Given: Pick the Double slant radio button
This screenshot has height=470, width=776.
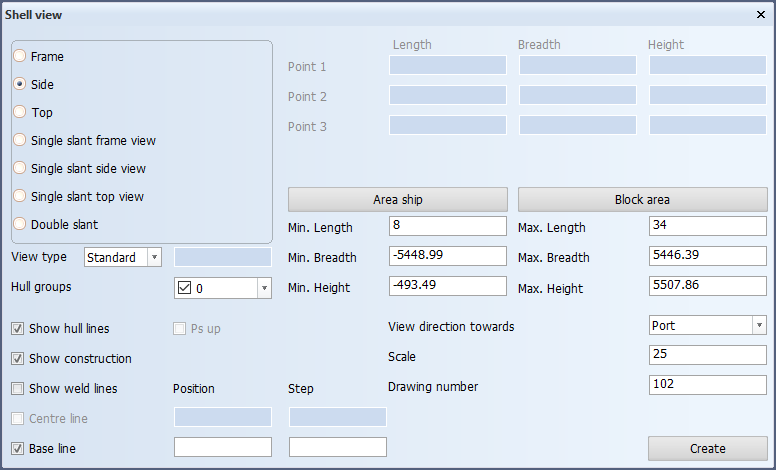Looking at the screenshot, I should coord(20,225).
